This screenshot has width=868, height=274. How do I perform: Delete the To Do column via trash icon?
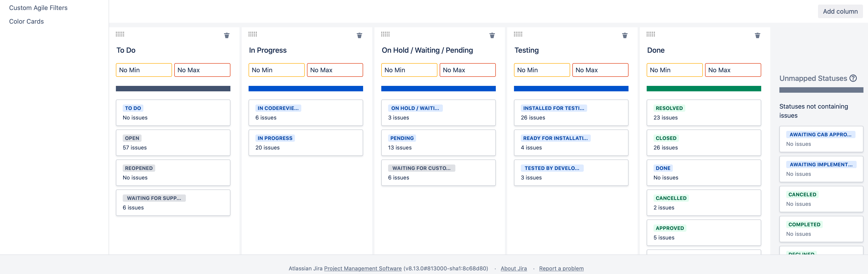[227, 35]
